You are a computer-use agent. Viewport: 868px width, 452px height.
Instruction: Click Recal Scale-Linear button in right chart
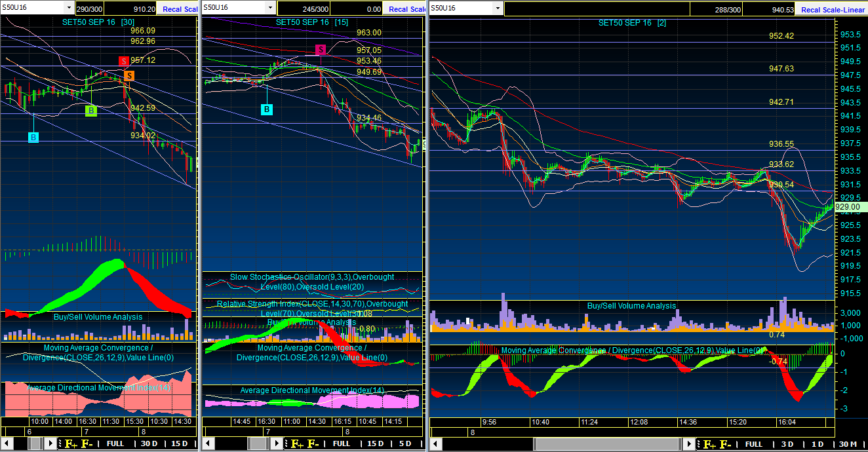click(x=833, y=9)
